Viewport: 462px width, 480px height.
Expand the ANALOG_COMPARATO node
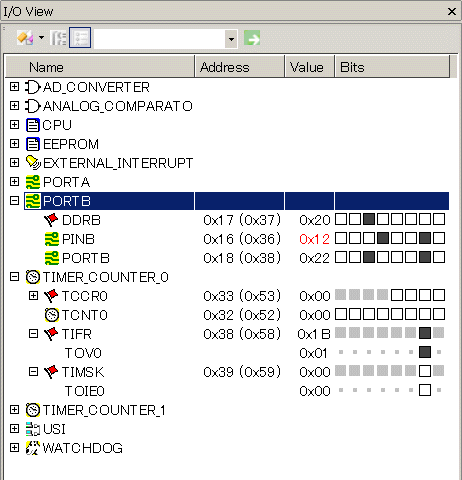coord(14,106)
